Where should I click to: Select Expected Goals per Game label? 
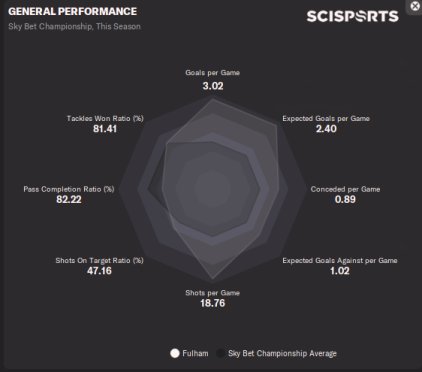point(326,118)
